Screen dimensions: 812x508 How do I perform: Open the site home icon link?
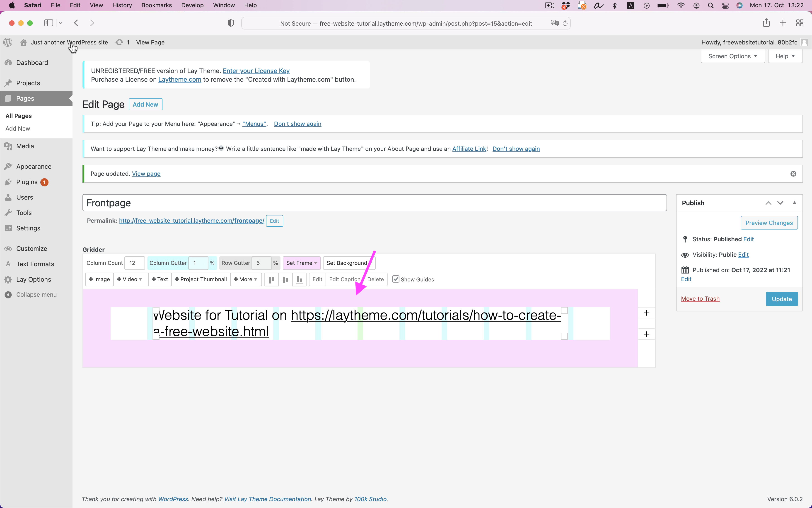(x=24, y=42)
